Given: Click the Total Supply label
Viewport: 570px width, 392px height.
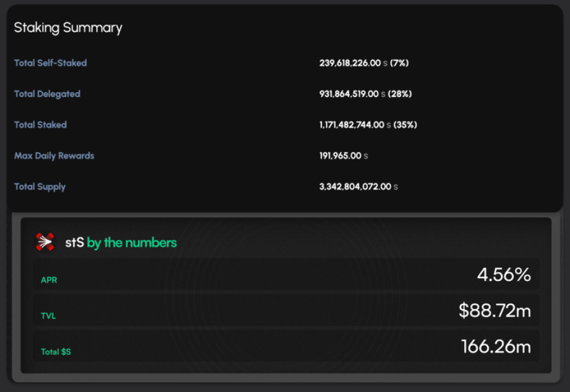Looking at the screenshot, I should point(40,187).
